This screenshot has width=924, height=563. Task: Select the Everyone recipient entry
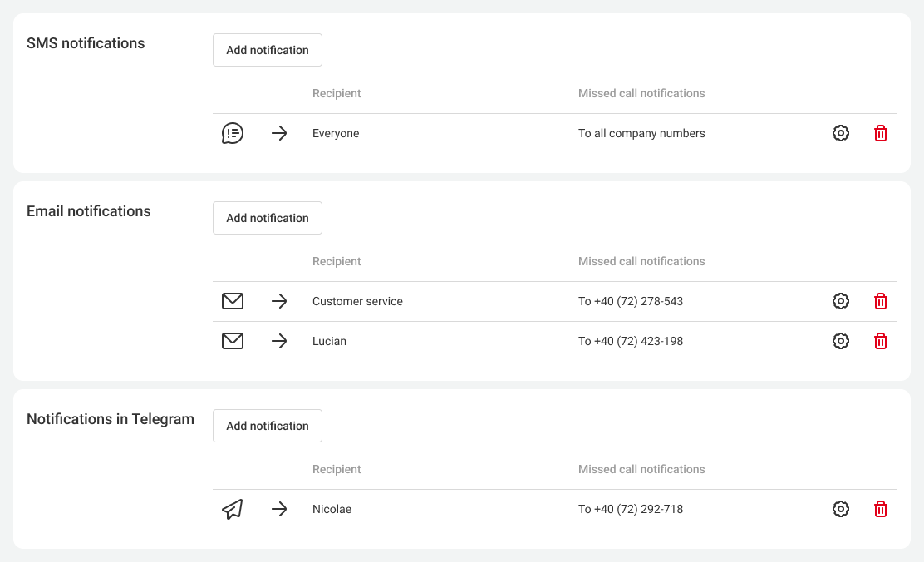[x=336, y=133]
